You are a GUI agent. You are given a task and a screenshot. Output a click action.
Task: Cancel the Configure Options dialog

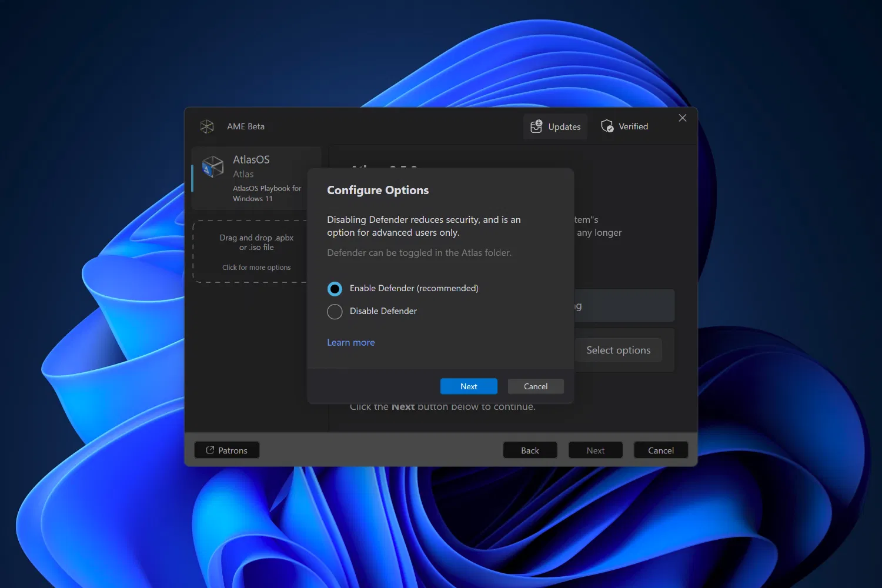(536, 386)
